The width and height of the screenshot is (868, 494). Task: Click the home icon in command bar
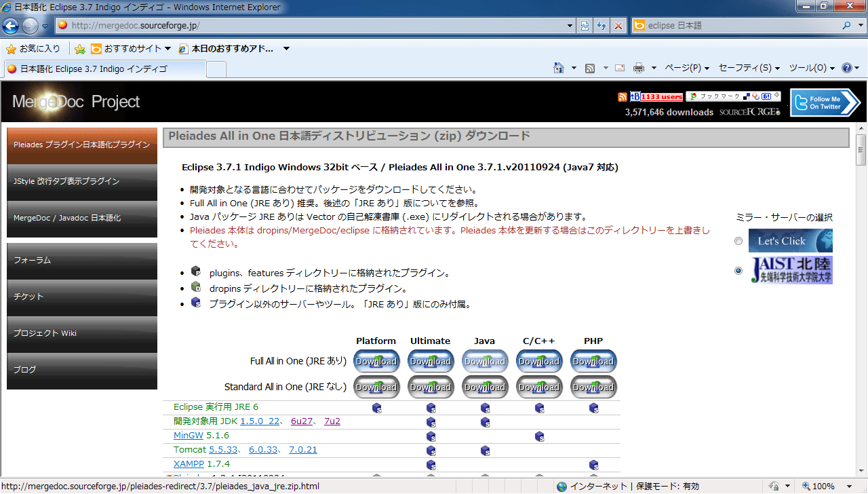click(559, 68)
